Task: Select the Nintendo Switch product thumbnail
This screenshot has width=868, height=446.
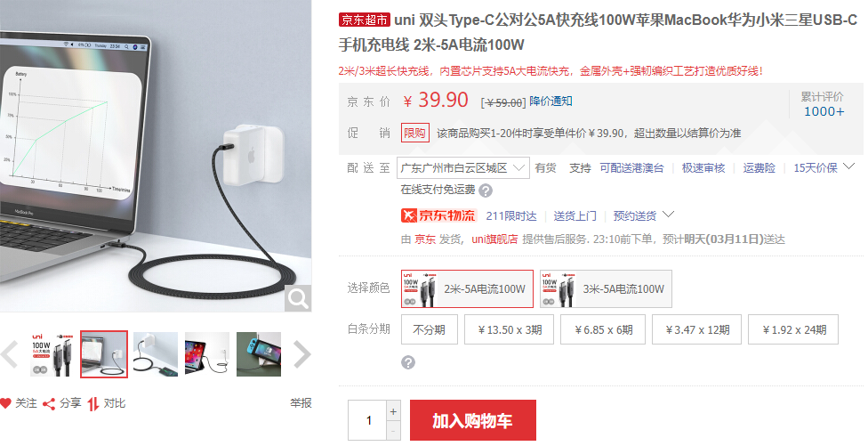Action: (x=259, y=354)
